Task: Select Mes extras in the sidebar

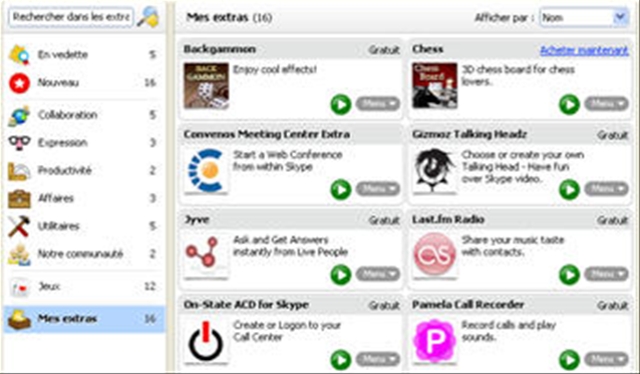Action: [x=84, y=318]
